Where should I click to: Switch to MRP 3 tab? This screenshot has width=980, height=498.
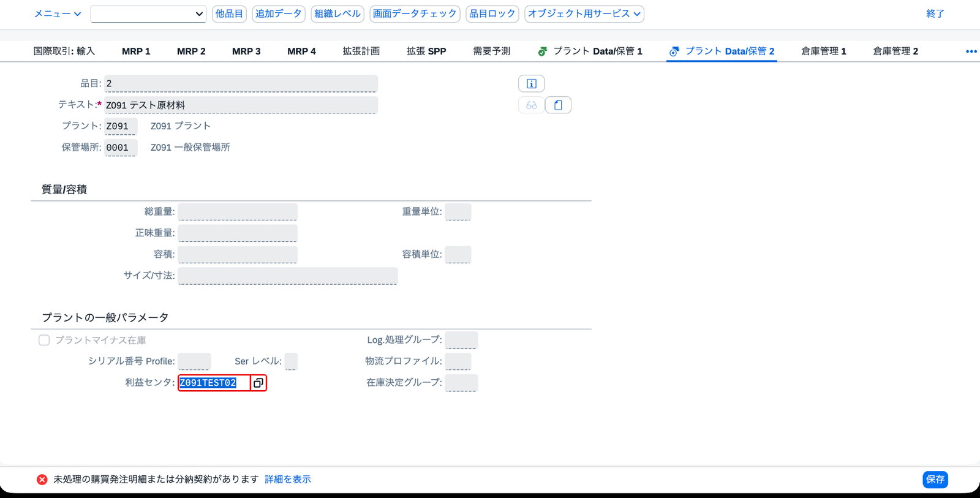pos(246,51)
